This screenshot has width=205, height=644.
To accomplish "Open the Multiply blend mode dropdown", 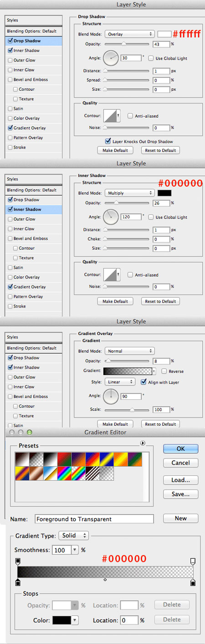I will click(x=130, y=193).
